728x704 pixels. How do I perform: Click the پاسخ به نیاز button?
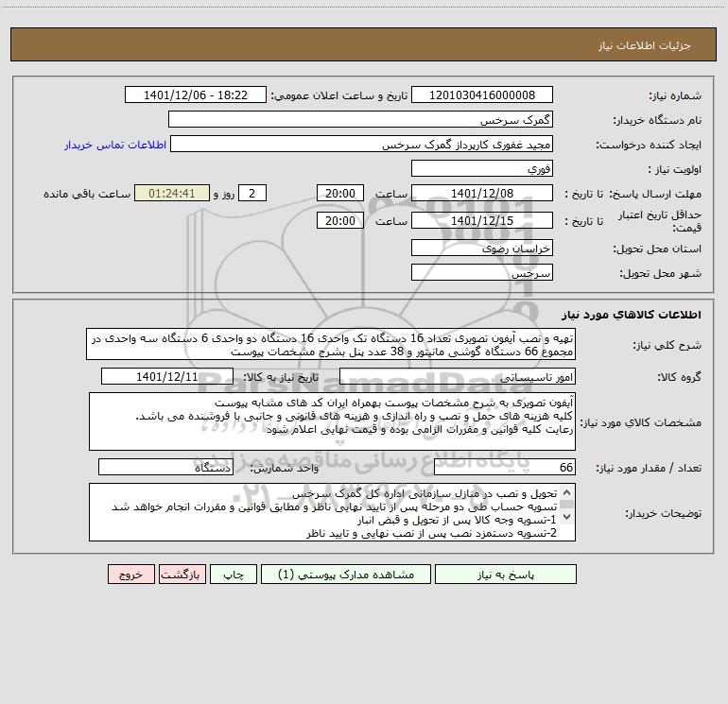[506, 575]
